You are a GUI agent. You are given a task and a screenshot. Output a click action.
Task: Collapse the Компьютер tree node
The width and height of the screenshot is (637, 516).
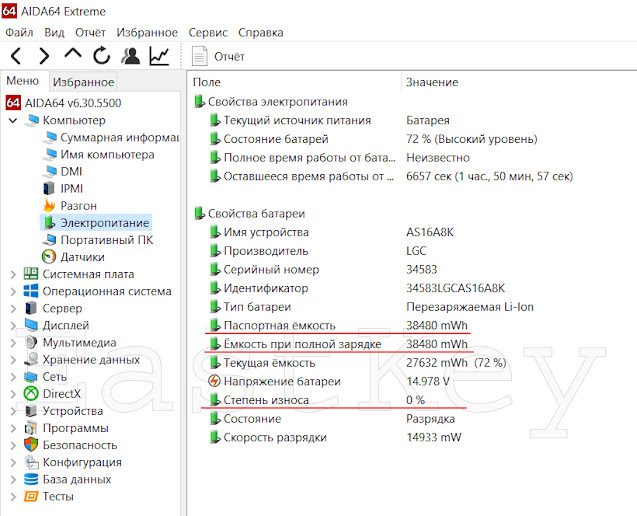(13, 120)
